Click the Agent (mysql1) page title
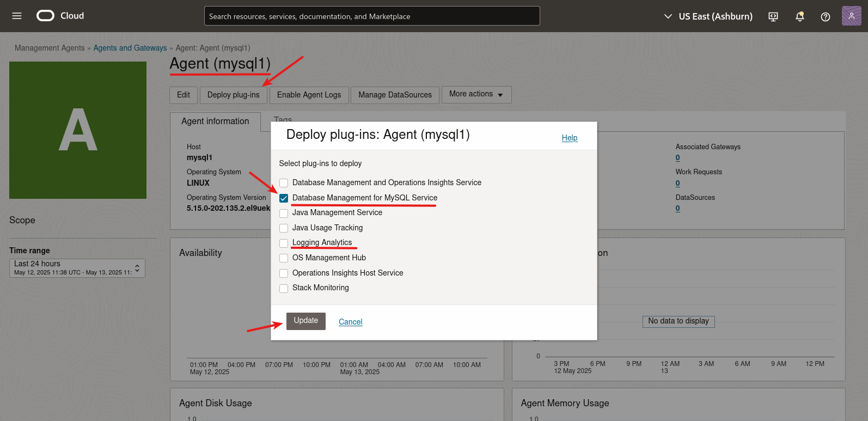 tap(220, 64)
